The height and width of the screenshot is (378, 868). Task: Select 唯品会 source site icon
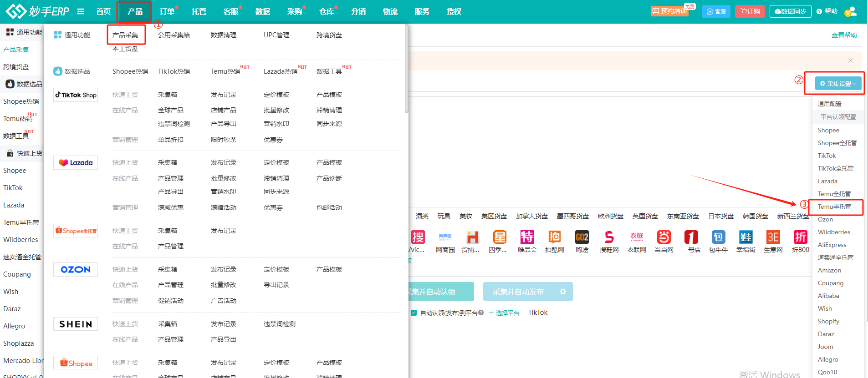tap(527, 237)
